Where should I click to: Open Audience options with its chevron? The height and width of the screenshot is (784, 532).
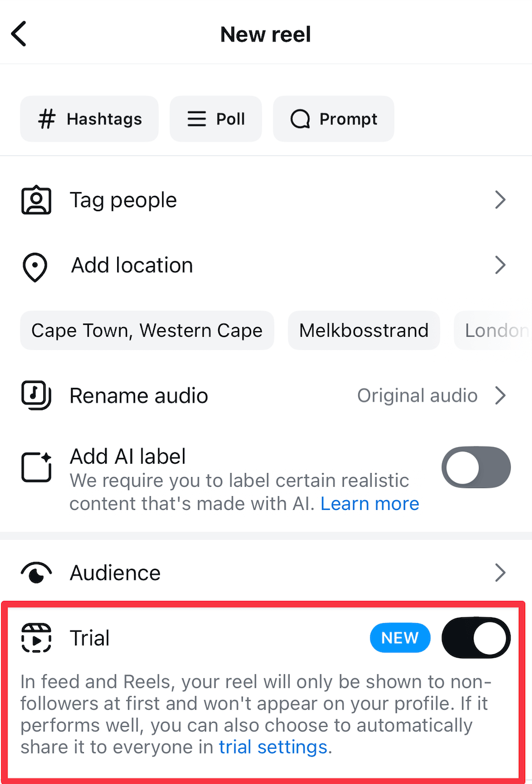pos(500,573)
